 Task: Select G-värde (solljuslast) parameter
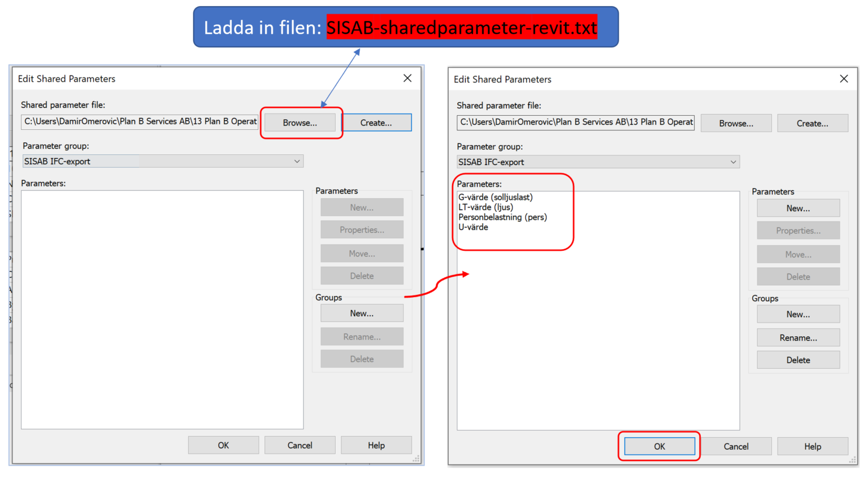click(496, 197)
